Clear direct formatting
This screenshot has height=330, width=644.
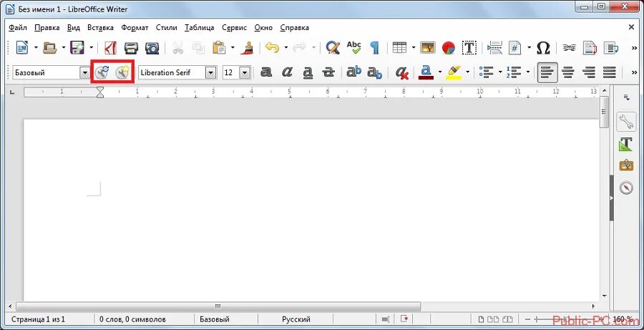pos(401,73)
